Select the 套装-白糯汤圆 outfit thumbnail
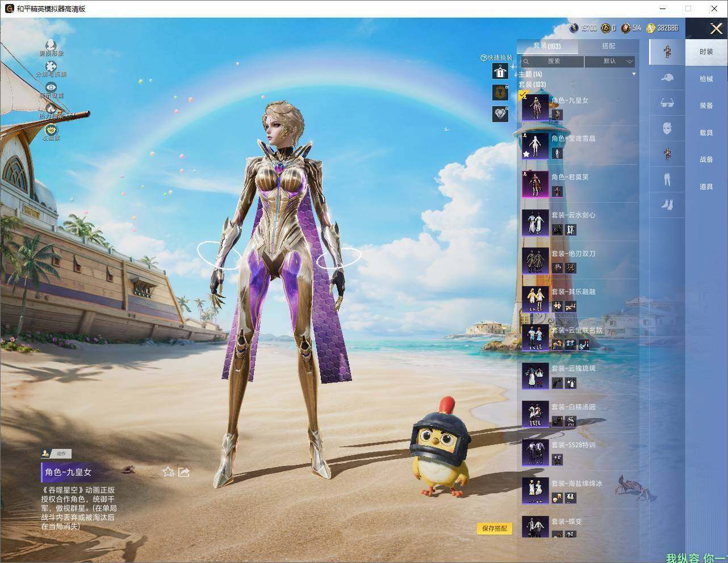 (x=535, y=414)
